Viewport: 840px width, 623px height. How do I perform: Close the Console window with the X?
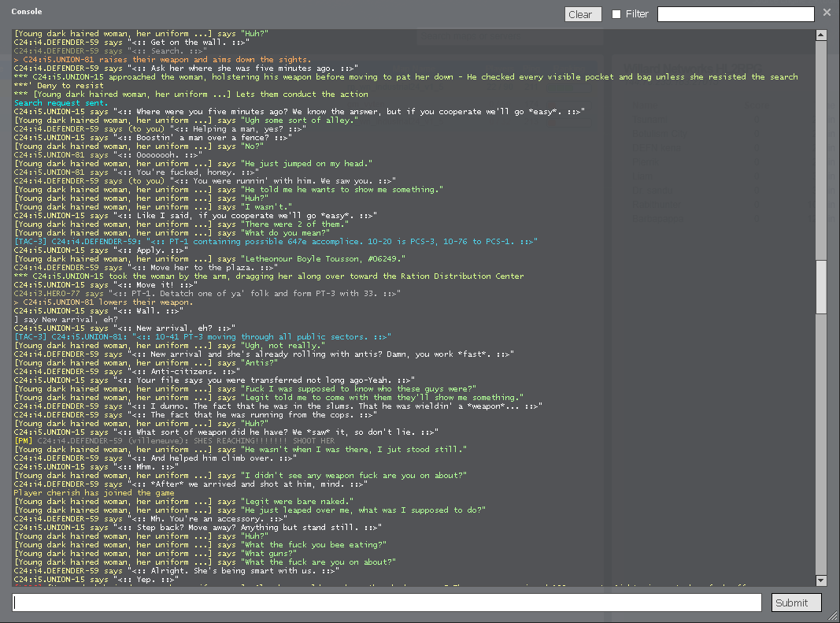(827, 13)
